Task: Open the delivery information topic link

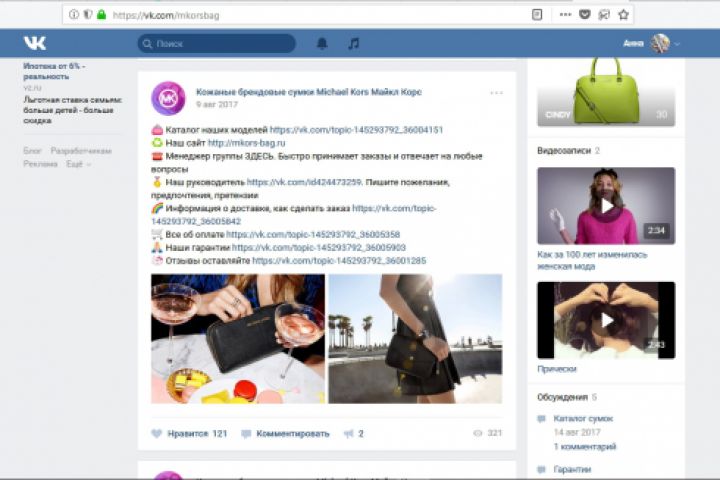Action: pos(294,215)
